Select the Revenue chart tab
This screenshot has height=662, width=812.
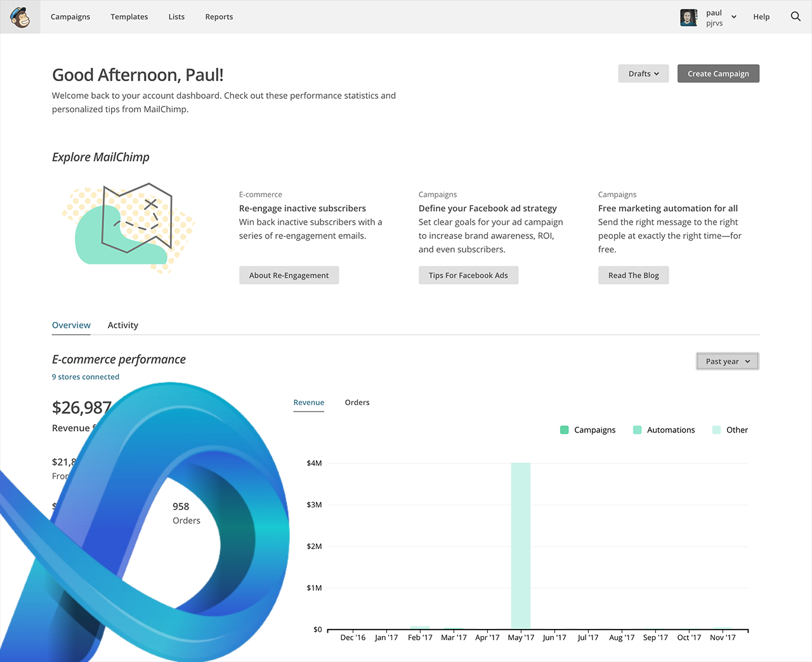pos(309,403)
